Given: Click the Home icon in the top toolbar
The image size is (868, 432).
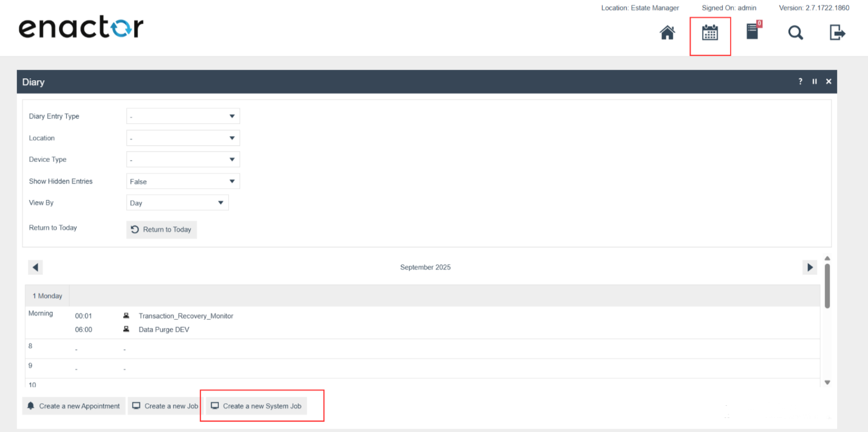Looking at the screenshot, I should (667, 33).
